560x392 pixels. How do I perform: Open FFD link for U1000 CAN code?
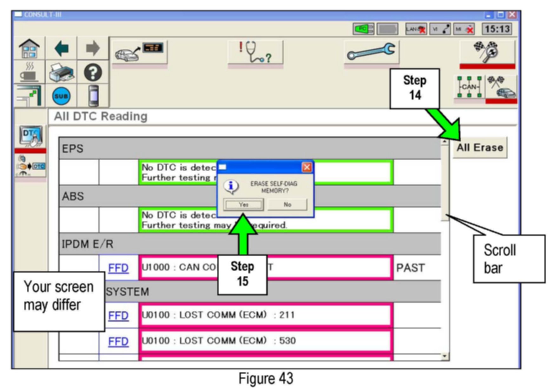tap(118, 268)
